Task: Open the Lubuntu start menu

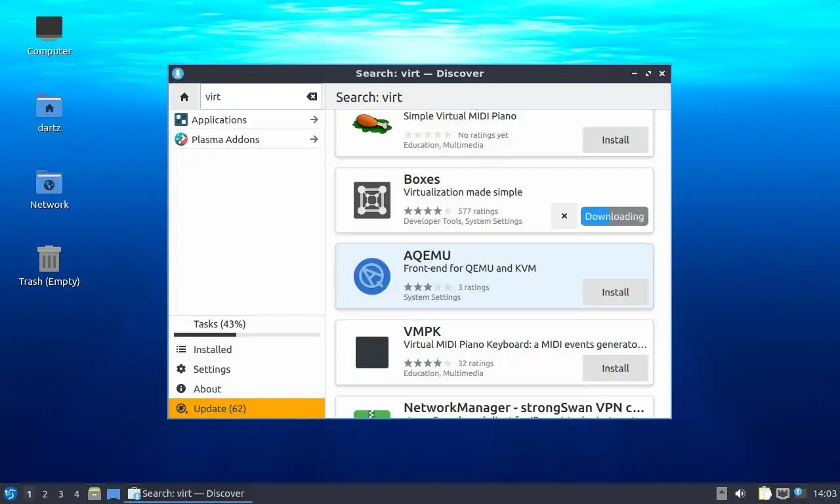Action: [10, 493]
